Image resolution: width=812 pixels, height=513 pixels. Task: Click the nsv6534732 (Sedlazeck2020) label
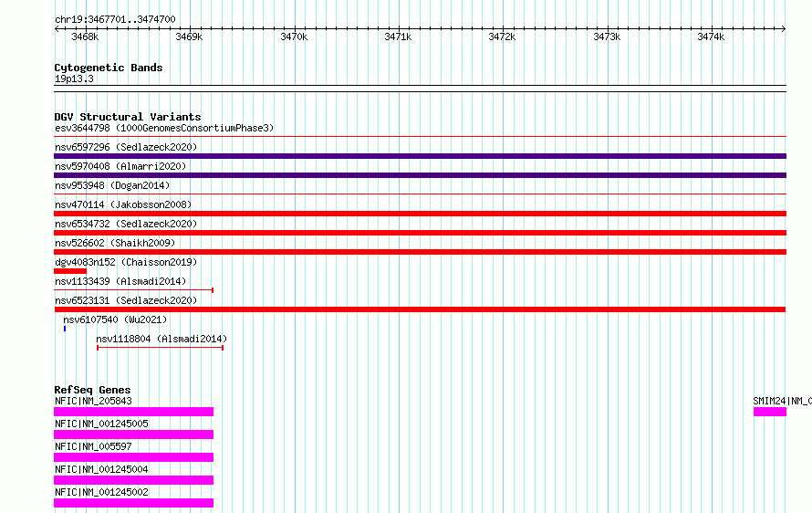[126, 224]
